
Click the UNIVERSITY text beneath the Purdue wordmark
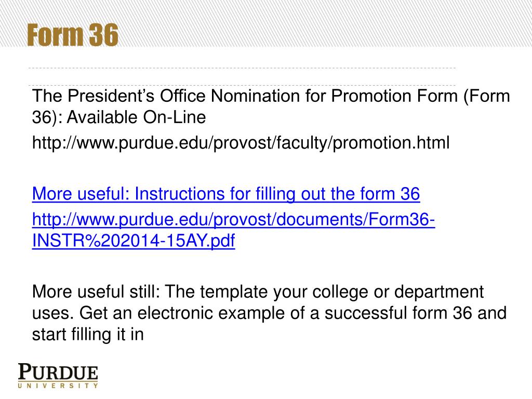(58, 386)
